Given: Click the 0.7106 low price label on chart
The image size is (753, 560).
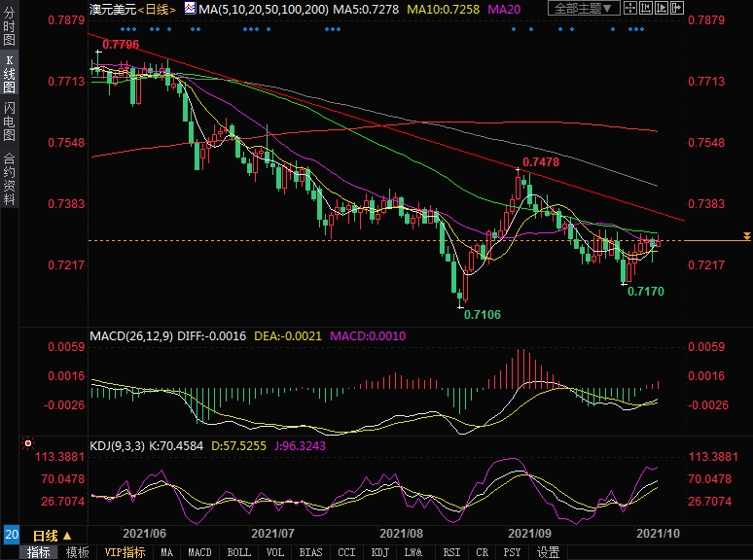Looking at the screenshot, I should point(483,314).
